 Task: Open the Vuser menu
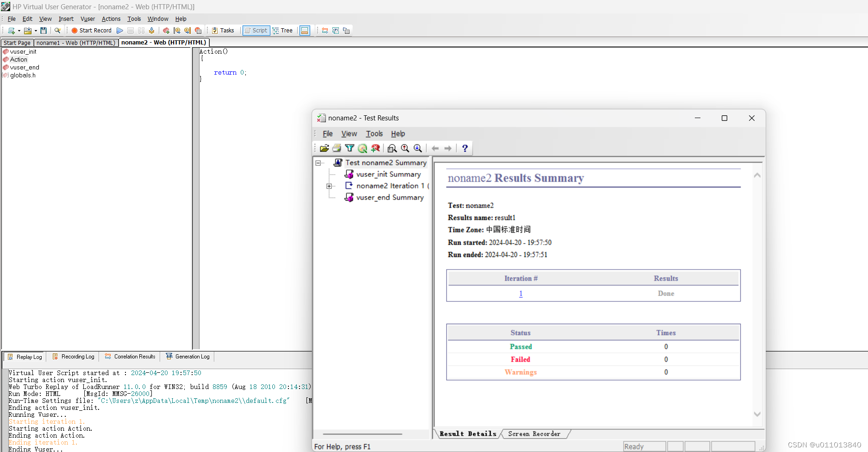(87, 19)
